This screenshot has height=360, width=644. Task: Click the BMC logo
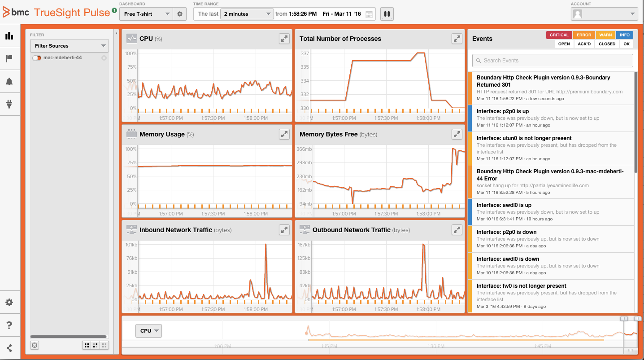tap(16, 13)
